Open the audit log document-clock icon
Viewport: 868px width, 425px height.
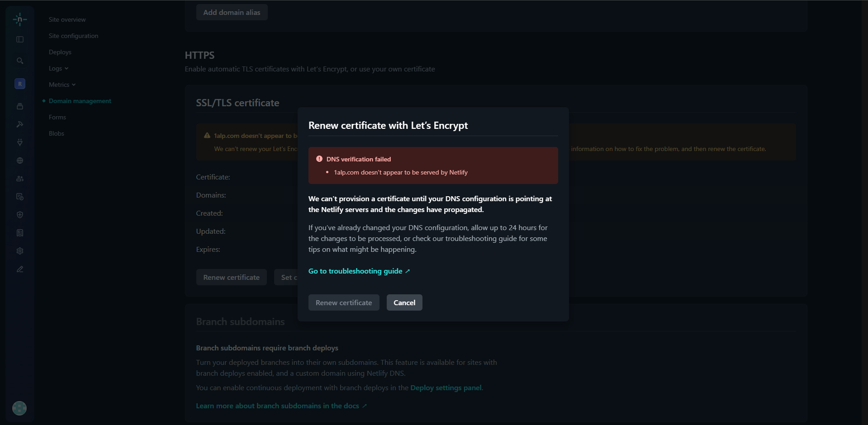pyautogui.click(x=20, y=197)
